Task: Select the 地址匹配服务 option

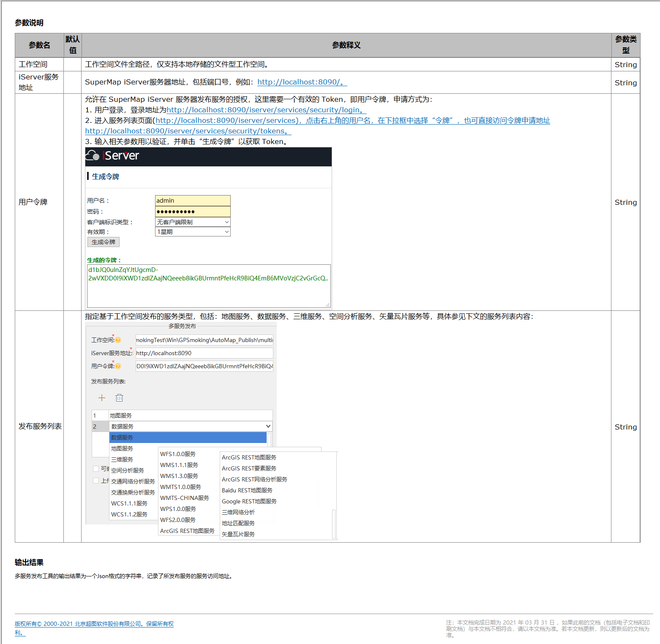Action: pos(238,523)
